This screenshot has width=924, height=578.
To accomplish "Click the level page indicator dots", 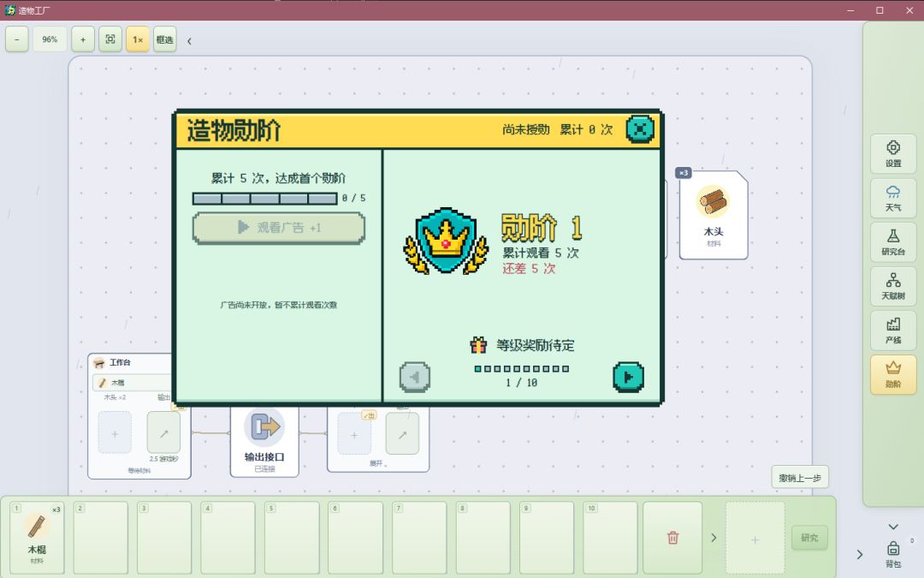I will click(522, 368).
